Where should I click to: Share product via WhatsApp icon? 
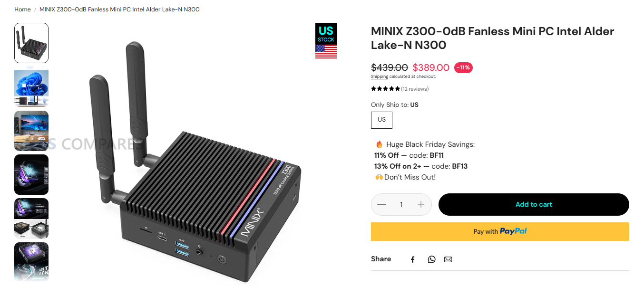431,259
